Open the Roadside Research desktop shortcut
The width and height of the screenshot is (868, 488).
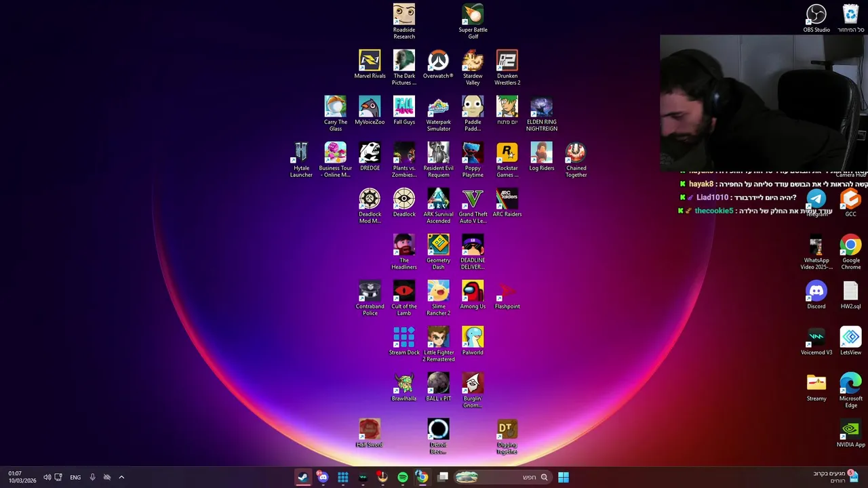pos(404,21)
